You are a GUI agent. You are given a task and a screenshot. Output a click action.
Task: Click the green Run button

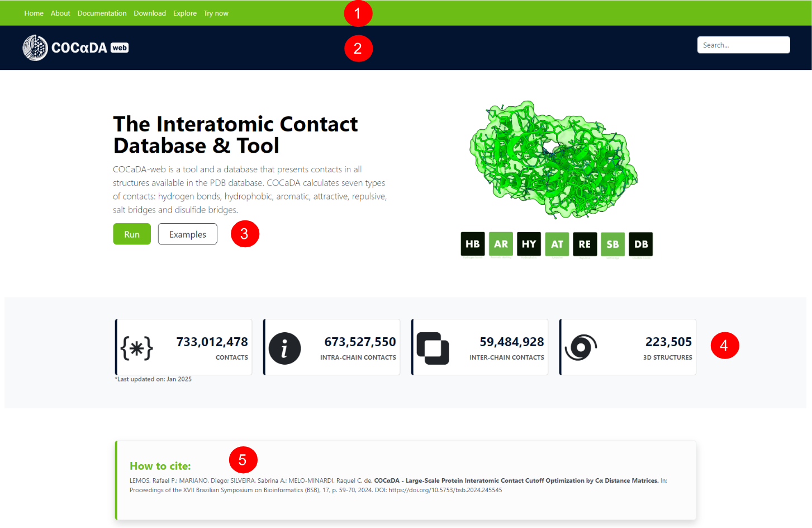[132, 234]
